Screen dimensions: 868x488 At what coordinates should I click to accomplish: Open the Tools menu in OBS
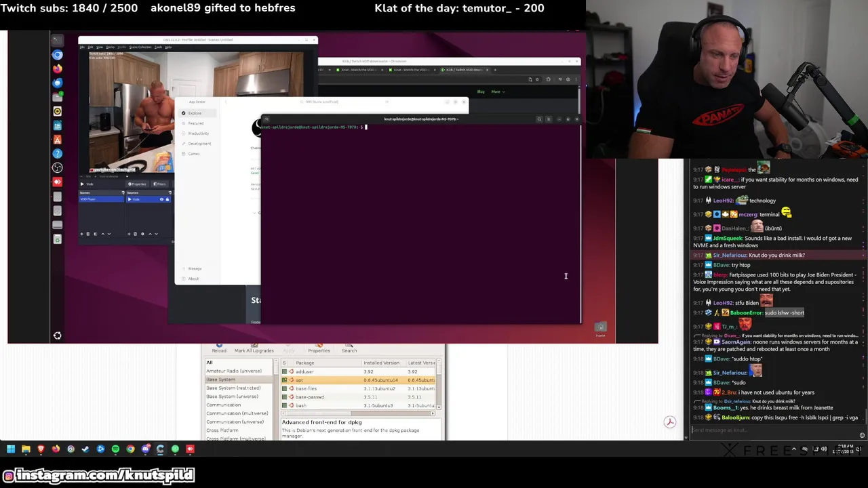(x=158, y=47)
